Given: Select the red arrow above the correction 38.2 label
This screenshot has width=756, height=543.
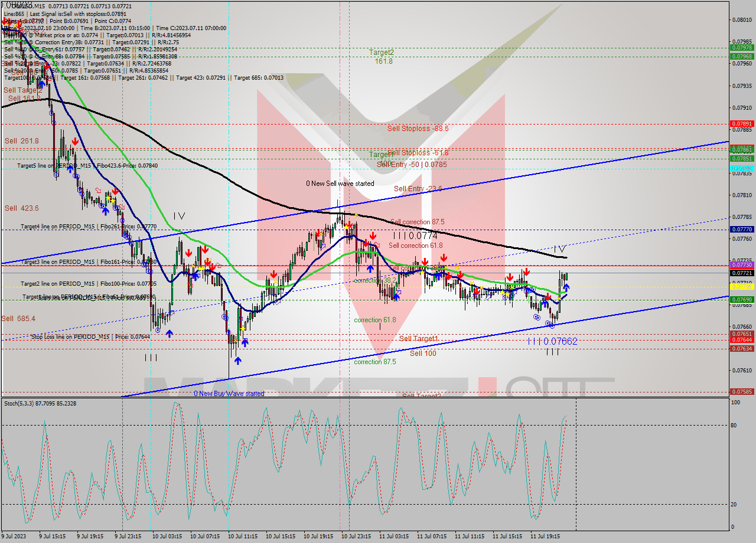Looking at the screenshot, I should tap(426, 261).
